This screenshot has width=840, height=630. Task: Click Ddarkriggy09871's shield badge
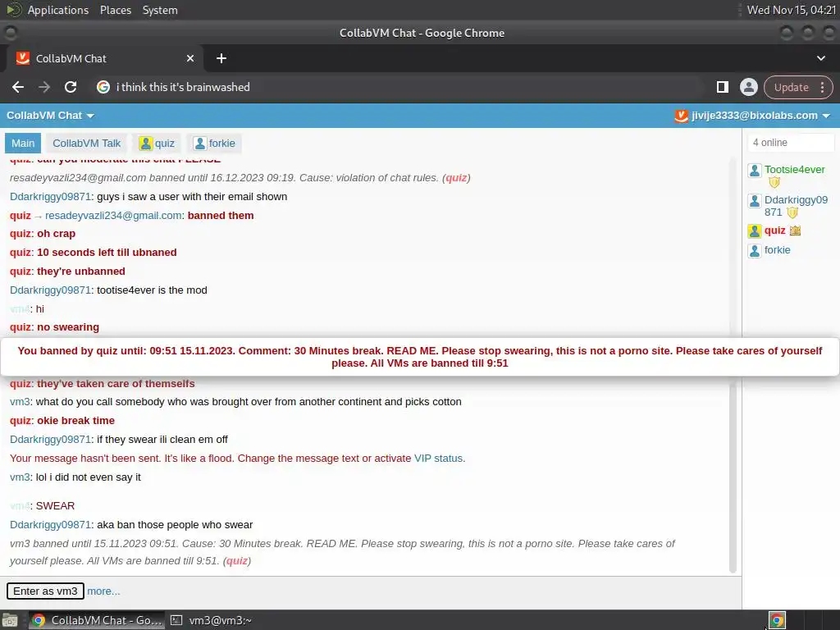(x=792, y=212)
